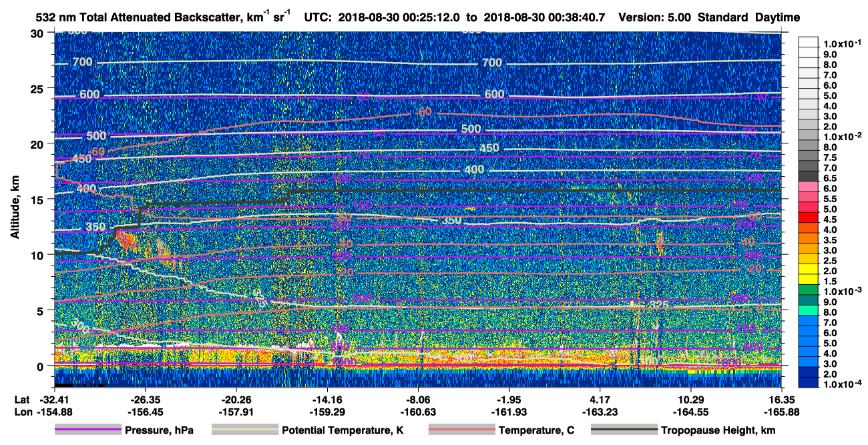The image size is (868, 445).
Task: Click the colorbar label '5.5'
Action: coord(830,198)
